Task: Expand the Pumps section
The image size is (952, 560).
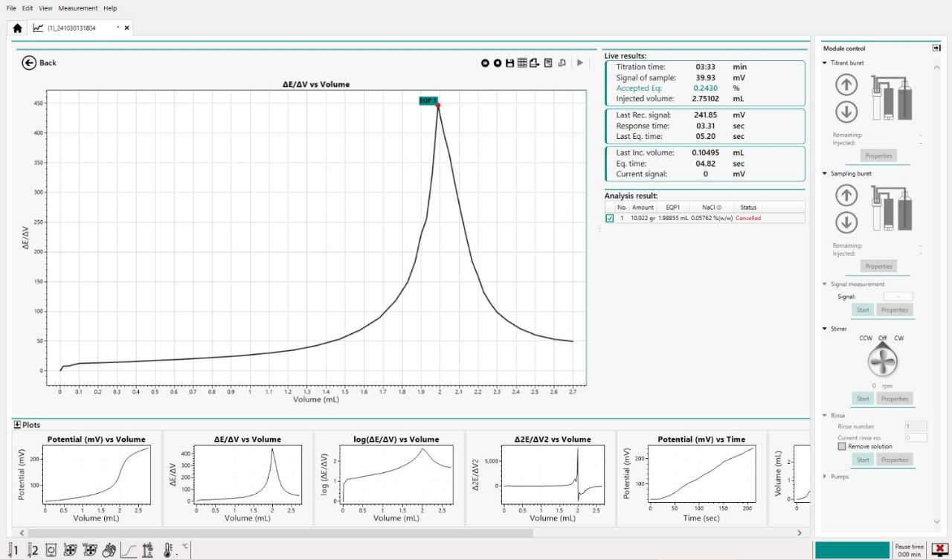Action: click(825, 477)
